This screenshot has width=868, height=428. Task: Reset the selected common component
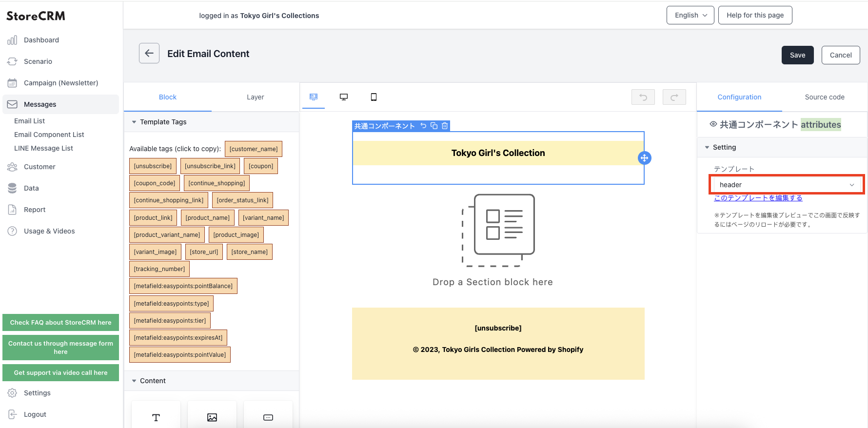[x=423, y=126]
